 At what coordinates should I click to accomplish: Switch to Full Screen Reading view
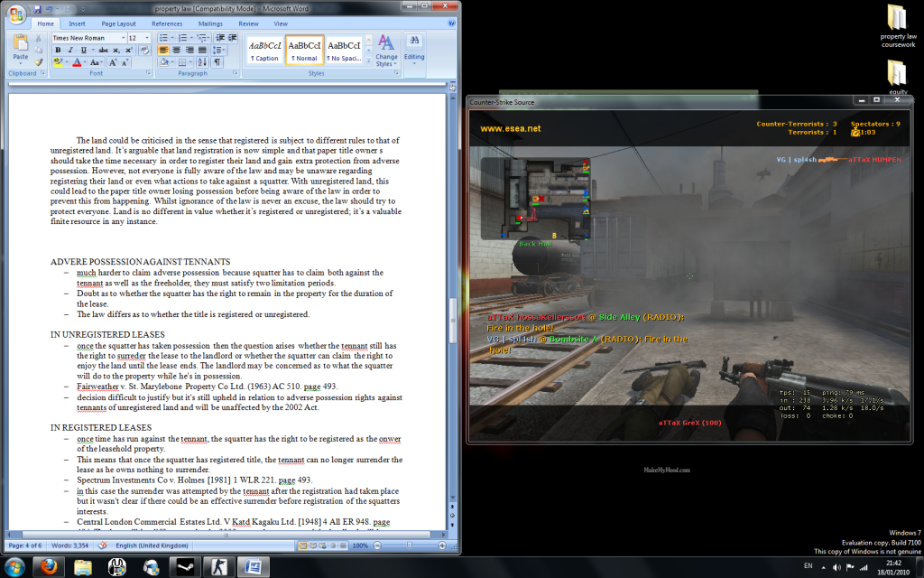pyautogui.click(x=313, y=545)
